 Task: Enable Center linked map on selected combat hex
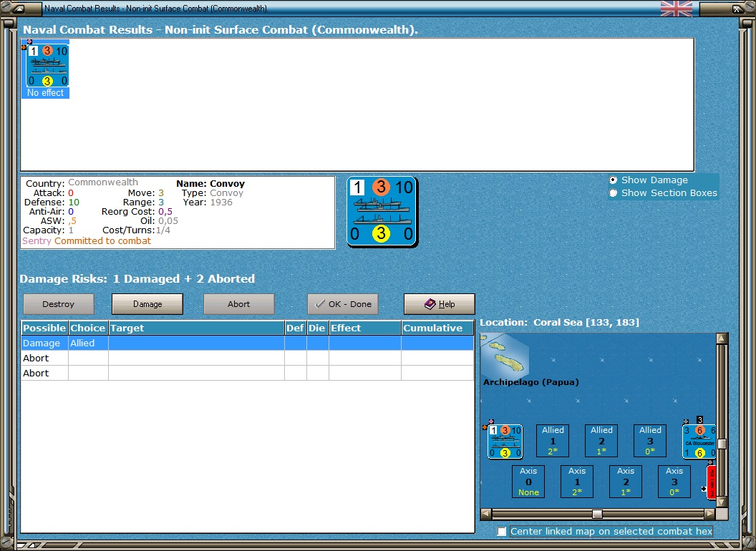tap(502, 531)
